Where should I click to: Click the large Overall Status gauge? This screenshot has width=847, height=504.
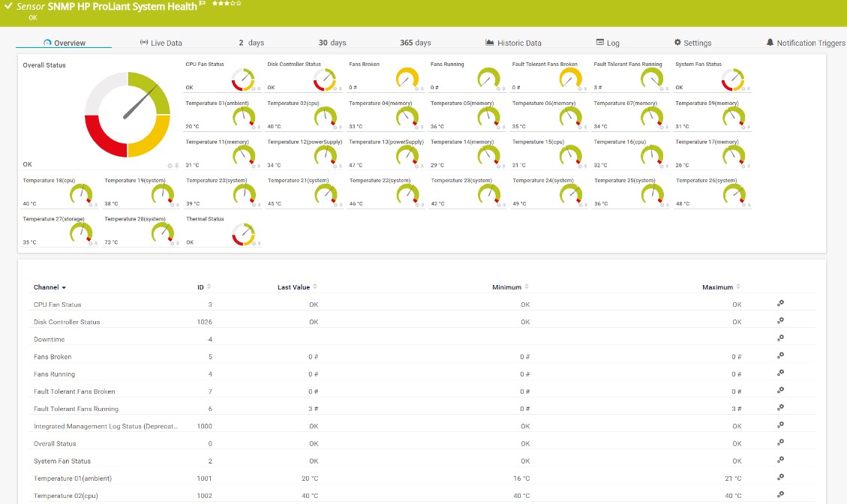(x=128, y=114)
